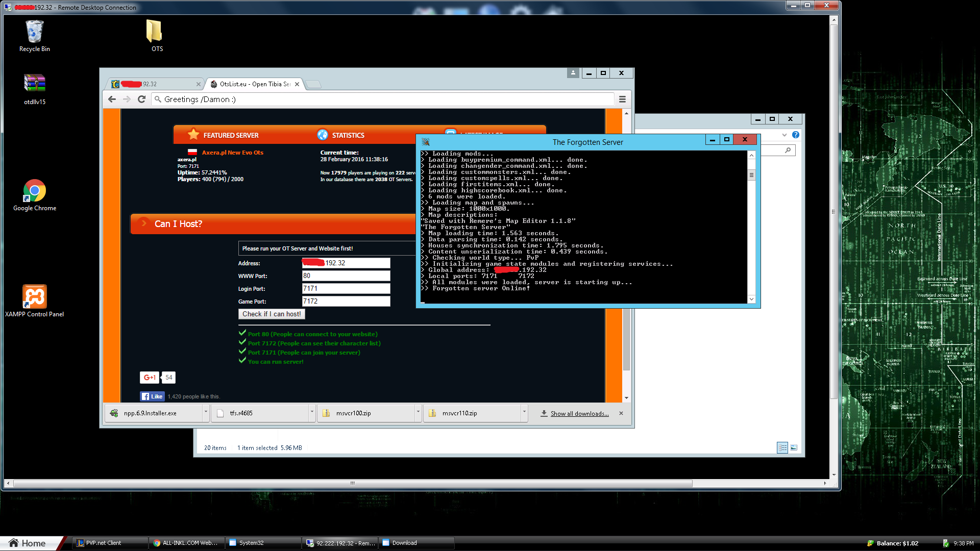Click the Featured Server star icon

point(193,135)
